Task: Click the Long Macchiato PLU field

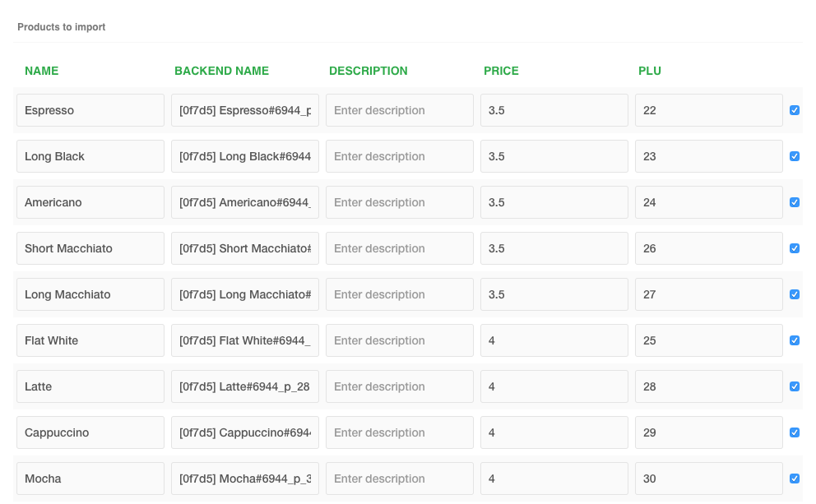Action: pos(708,294)
